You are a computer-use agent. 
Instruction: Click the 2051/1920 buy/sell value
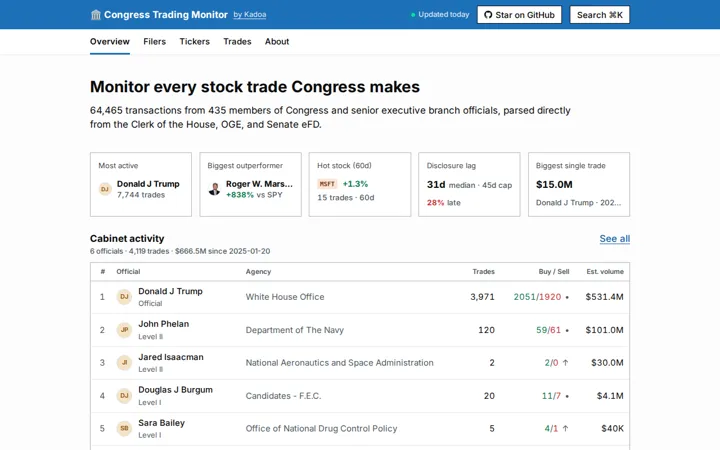point(537,297)
